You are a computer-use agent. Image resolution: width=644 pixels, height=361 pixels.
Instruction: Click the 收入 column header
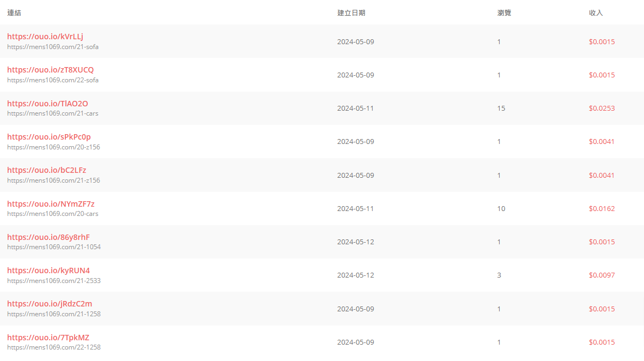(596, 13)
